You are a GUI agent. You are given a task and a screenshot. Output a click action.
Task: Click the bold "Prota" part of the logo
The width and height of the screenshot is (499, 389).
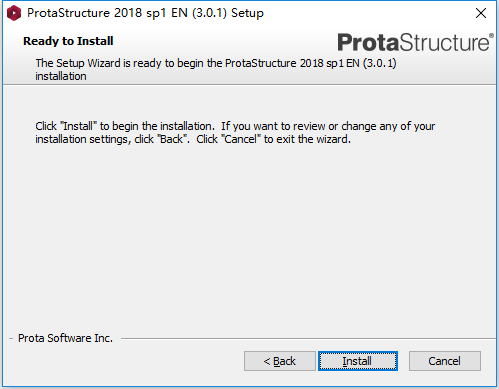[x=368, y=43]
